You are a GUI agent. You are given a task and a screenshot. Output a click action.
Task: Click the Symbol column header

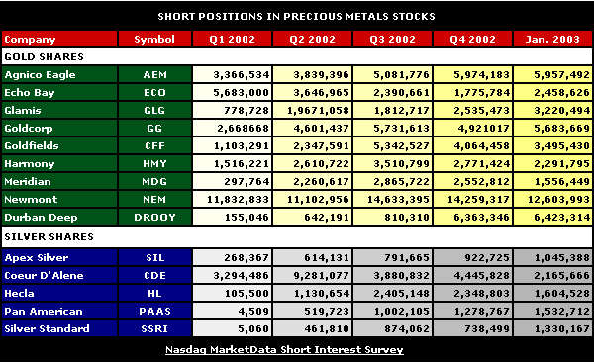[154, 39]
